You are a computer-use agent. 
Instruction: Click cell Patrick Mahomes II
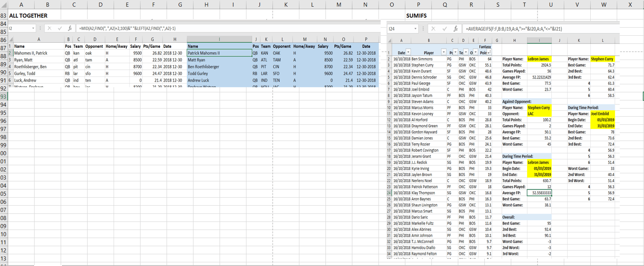click(219, 53)
